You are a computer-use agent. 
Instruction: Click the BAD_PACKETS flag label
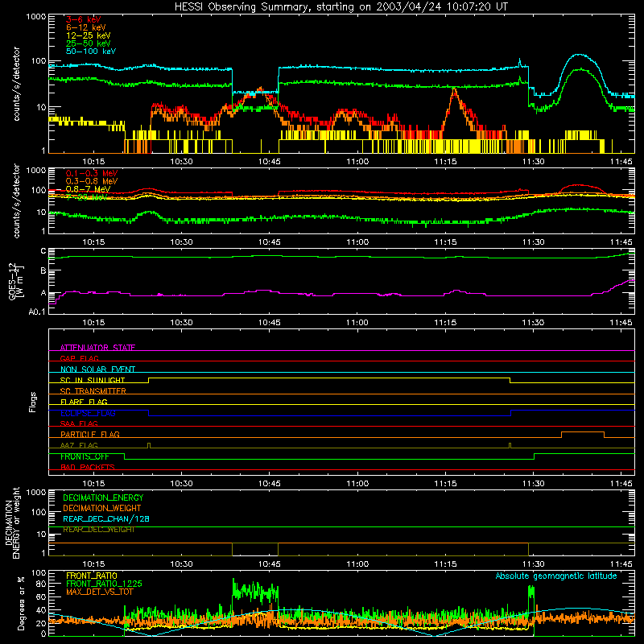tap(88, 467)
